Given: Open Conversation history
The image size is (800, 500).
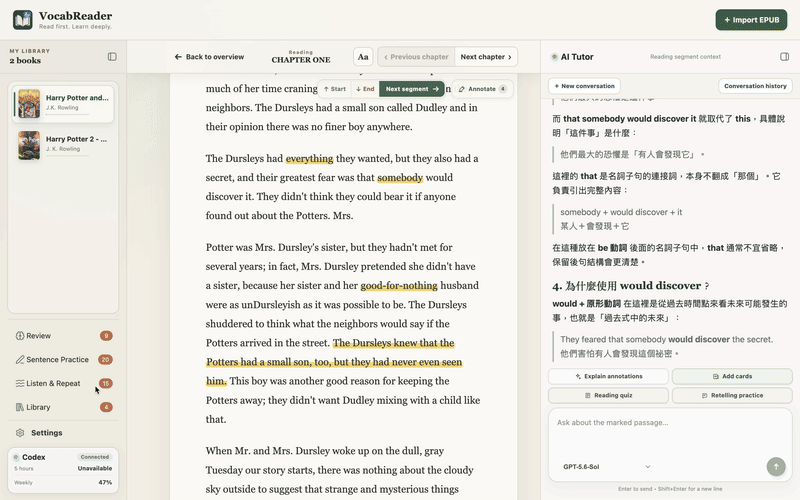Looking at the screenshot, I should coord(755,86).
